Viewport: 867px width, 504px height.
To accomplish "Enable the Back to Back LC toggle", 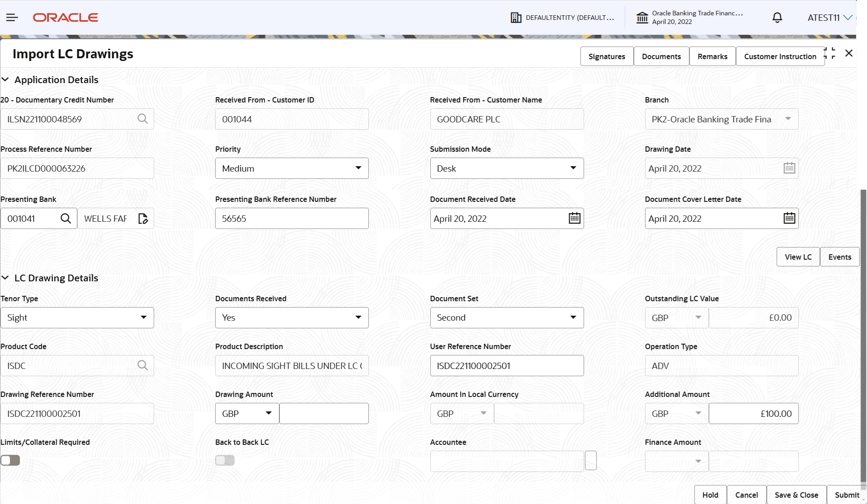I will [225, 460].
